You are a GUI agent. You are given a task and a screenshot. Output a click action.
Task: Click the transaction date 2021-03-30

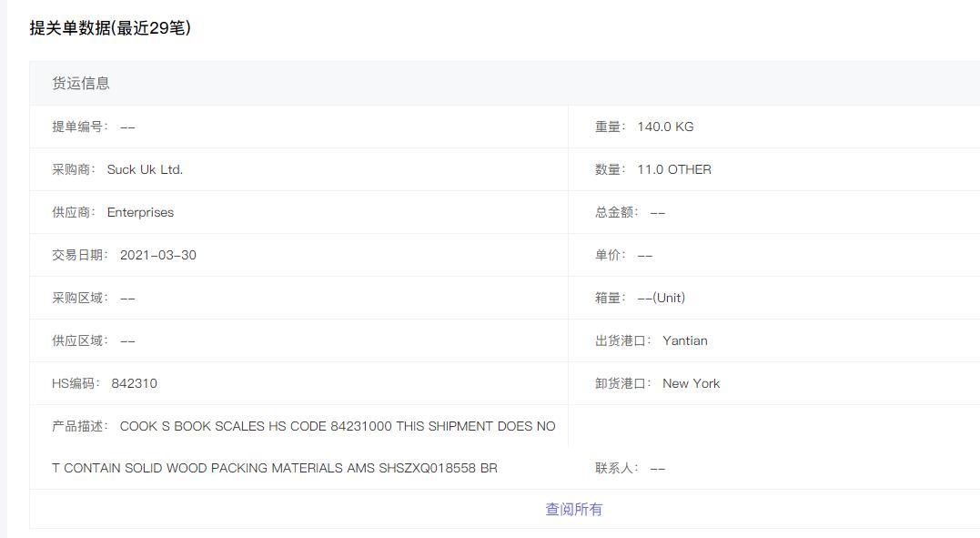[158, 255]
